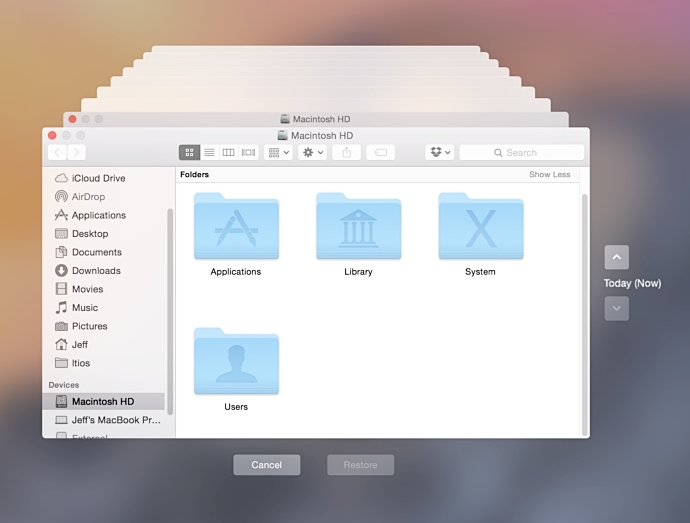690x523 pixels.
Task: Switch to list view
Action: tap(209, 153)
